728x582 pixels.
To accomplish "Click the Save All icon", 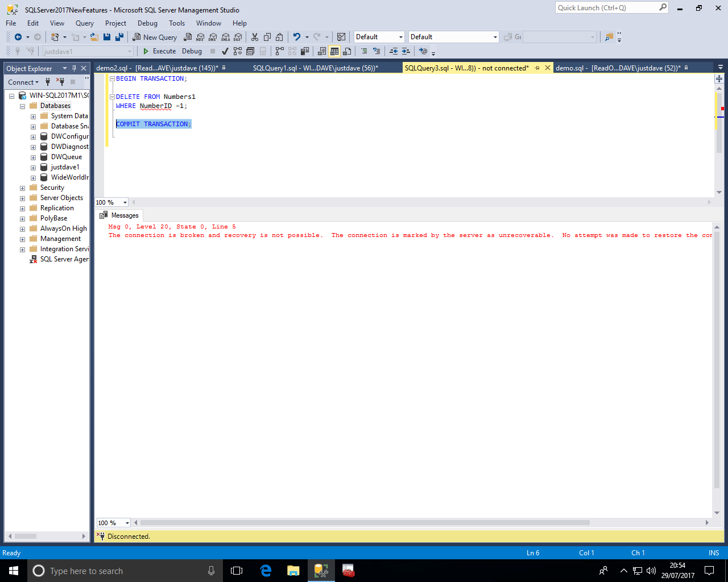I will [x=119, y=37].
